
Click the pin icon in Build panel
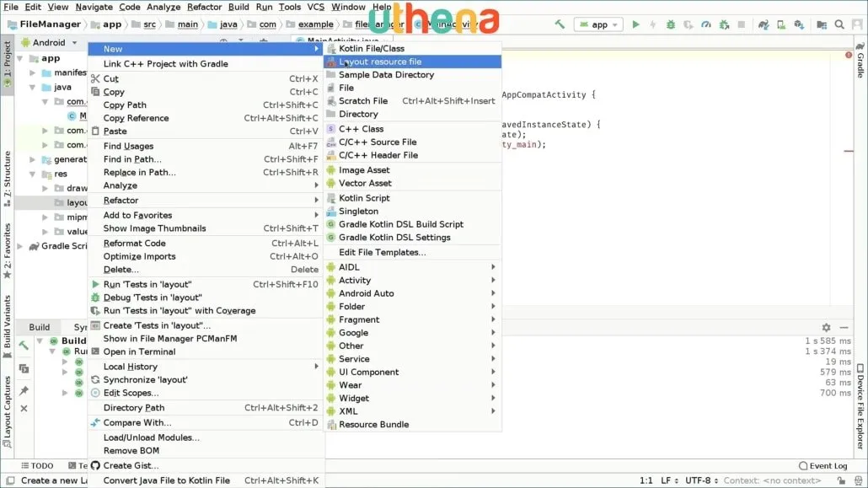(x=24, y=390)
